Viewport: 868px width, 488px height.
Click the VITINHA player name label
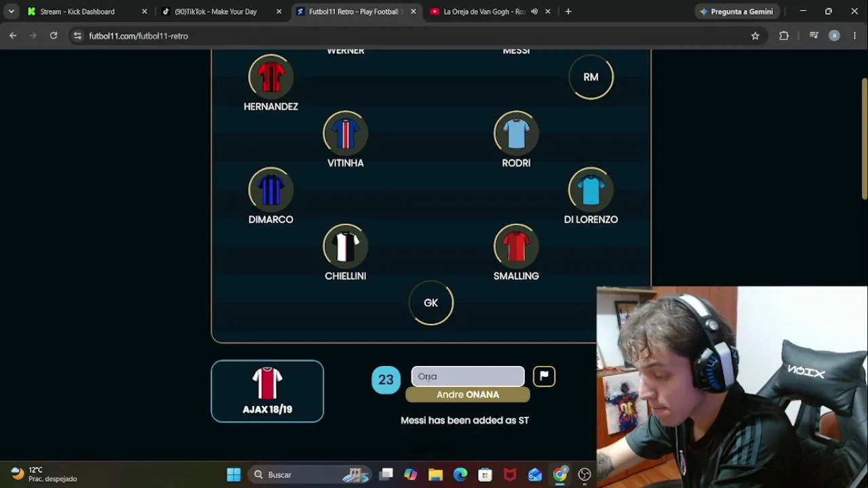[x=345, y=163]
